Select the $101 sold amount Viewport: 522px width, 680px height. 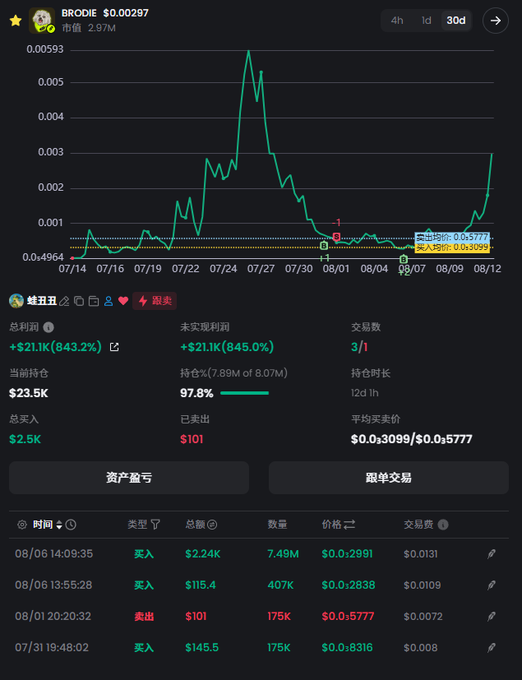click(x=191, y=439)
